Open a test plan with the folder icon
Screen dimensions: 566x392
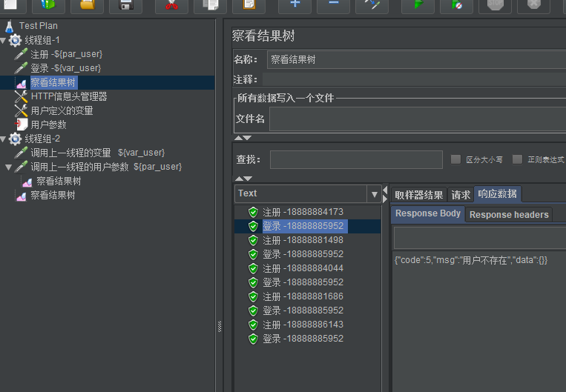[87, 4]
